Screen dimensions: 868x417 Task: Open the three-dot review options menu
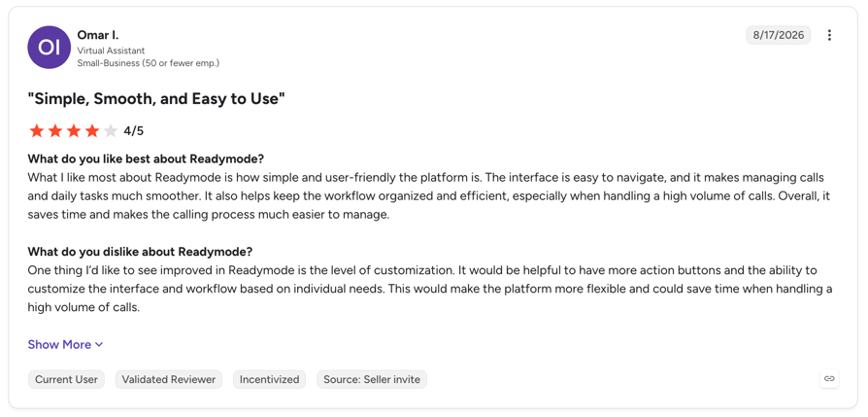pyautogui.click(x=829, y=36)
